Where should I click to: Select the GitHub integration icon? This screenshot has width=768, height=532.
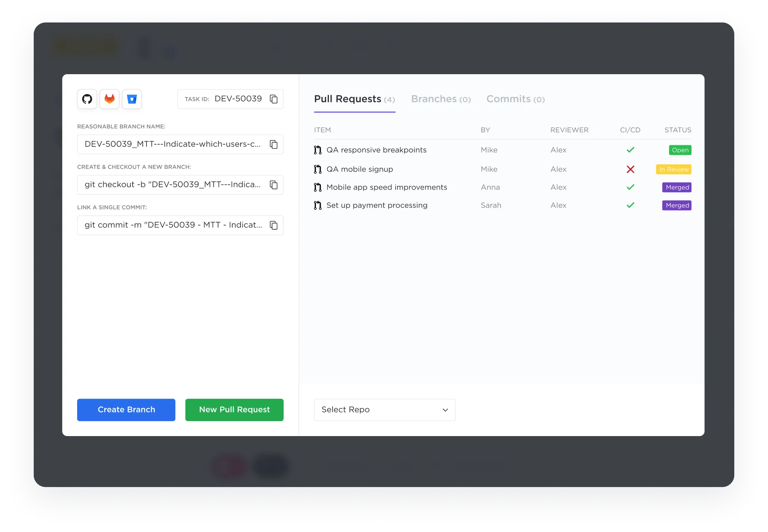[87, 99]
